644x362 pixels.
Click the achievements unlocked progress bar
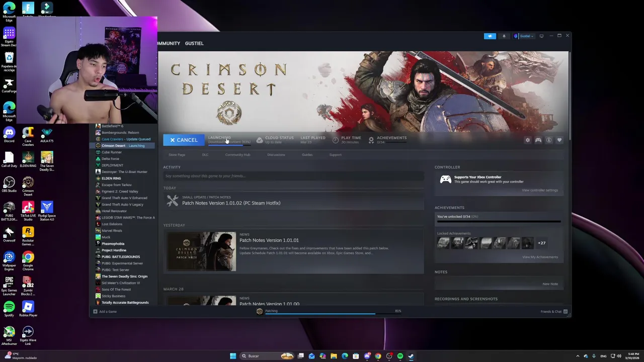[498, 221]
